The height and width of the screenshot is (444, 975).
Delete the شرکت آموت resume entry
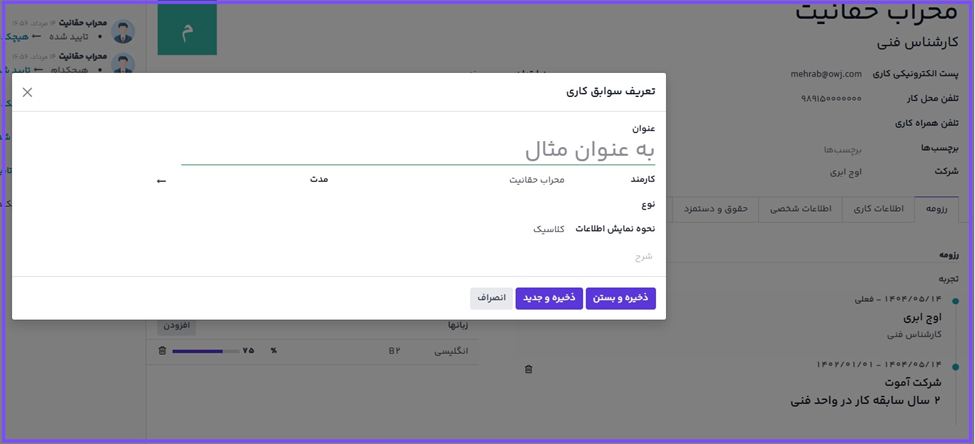pyautogui.click(x=529, y=369)
